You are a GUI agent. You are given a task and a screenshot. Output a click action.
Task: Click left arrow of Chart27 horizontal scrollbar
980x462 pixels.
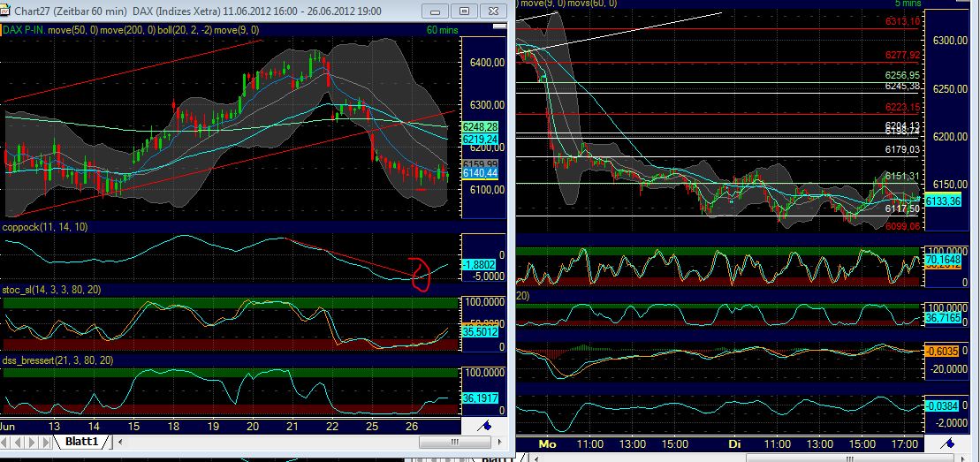[x=119, y=443]
